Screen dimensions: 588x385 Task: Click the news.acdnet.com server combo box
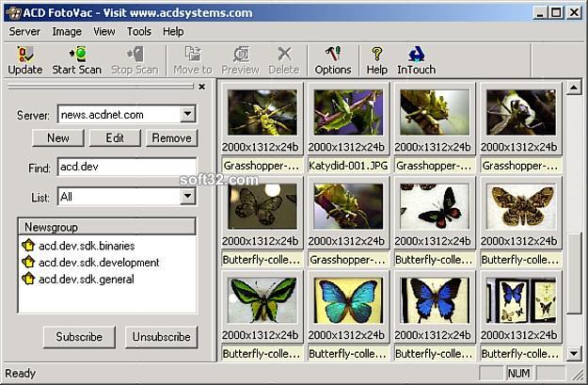[x=127, y=114]
